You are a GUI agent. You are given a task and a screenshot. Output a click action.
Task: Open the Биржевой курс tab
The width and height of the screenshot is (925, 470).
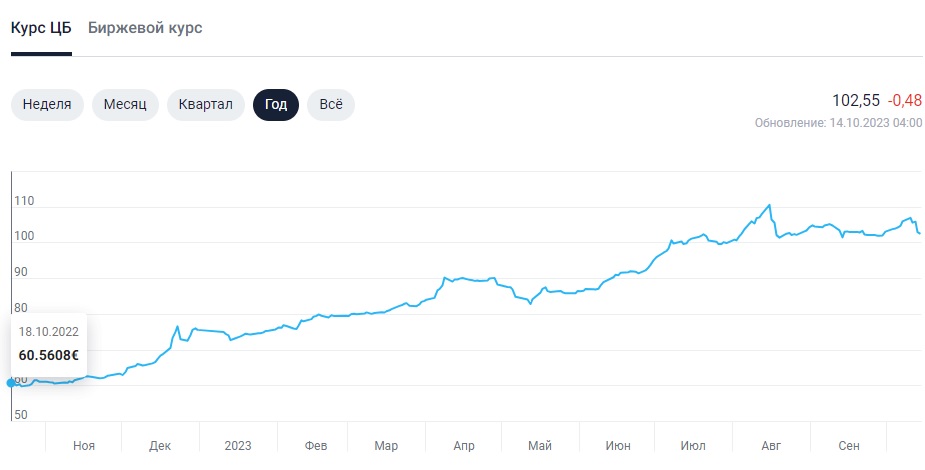click(x=145, y=28)
